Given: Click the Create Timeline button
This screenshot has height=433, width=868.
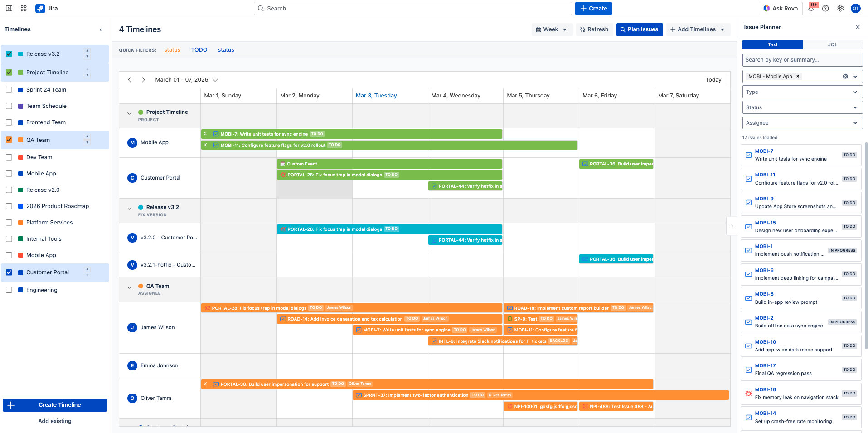Looking at the screenshot, I should [x=54, y=404].
